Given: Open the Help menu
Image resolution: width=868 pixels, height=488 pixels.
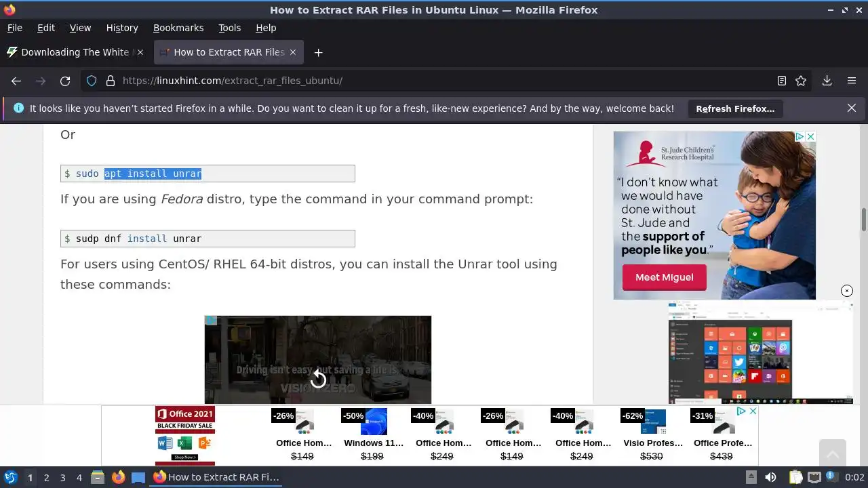Looking at the screenshot, I should tap(266, 28).
